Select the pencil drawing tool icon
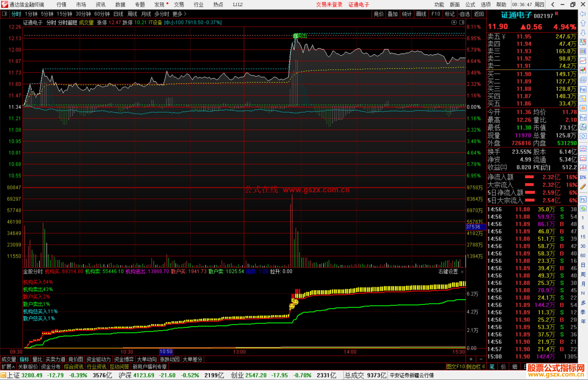This screenshot has width=588, height=380. click(583, 187)
